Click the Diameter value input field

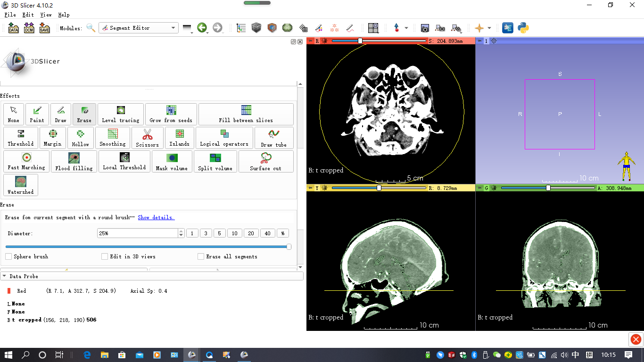(x=138, y=233)
